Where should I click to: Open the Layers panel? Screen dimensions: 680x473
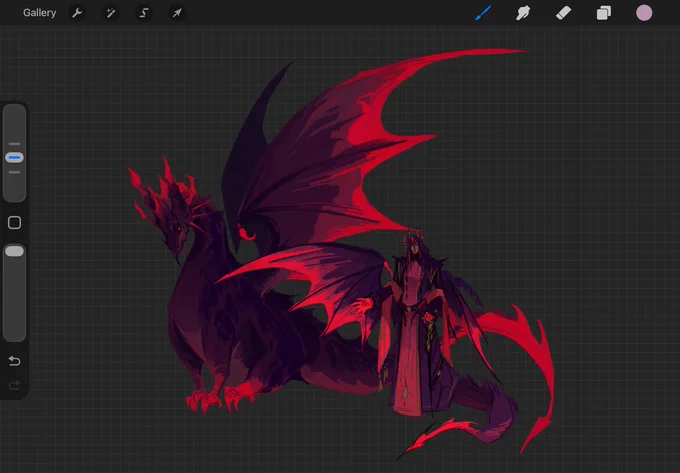(604, 13)
